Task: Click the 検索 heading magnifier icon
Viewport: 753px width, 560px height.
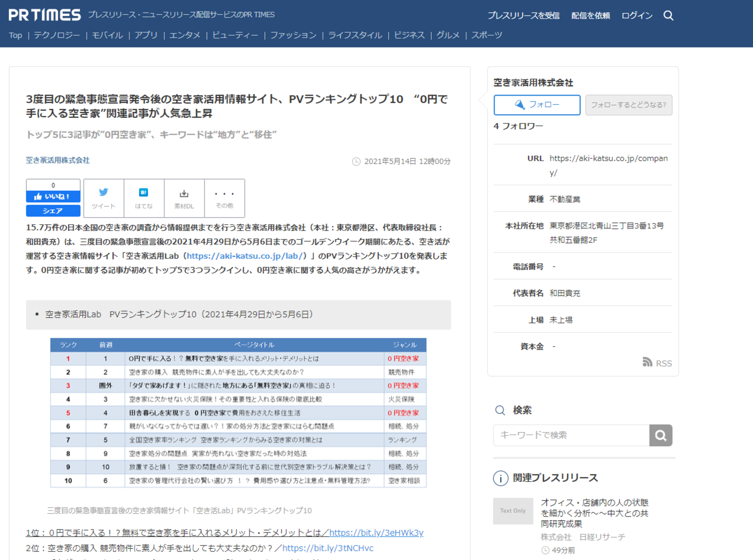Action: 500,410
